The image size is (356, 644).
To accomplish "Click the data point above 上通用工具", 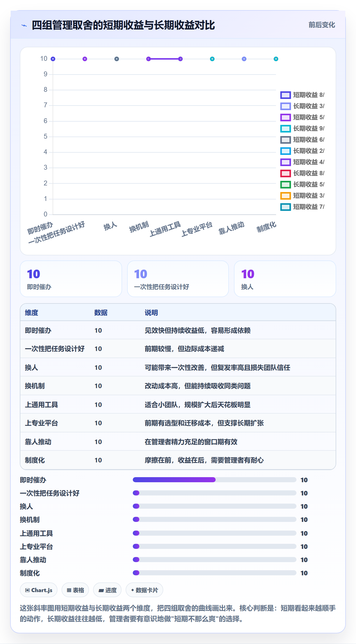I will (x=180, y=59).
